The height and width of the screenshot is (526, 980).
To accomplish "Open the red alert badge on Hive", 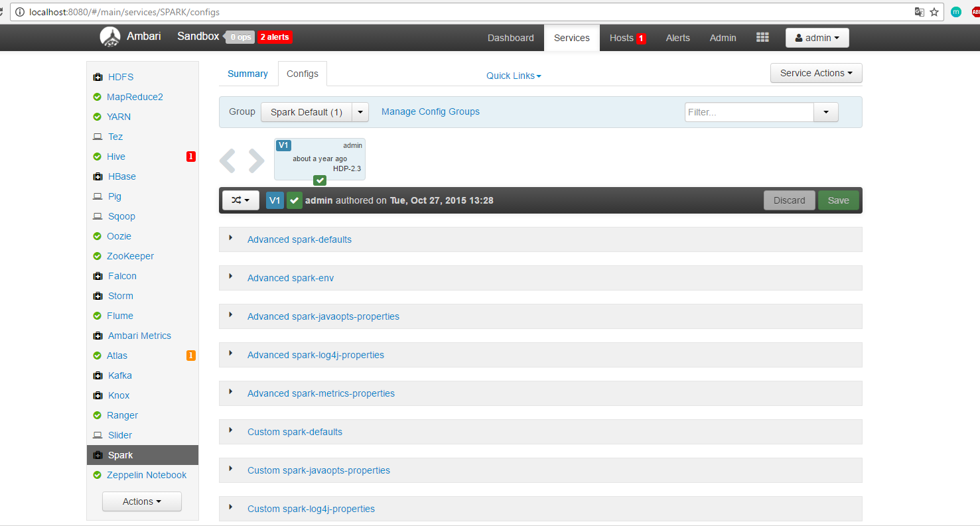I will click(191, 157).
